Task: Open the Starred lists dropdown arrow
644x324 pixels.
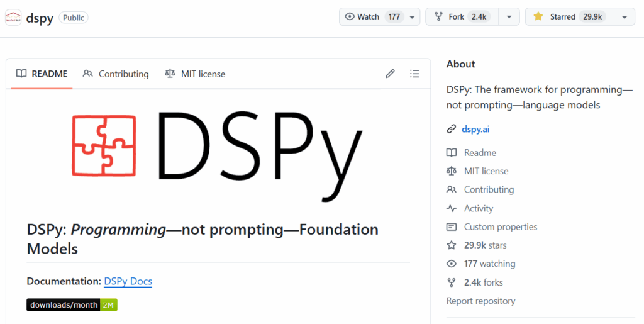Action: point(624,17)
